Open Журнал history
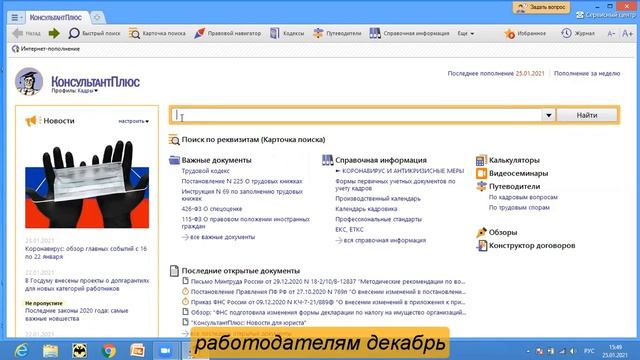Screen dimensions: 640x360 [578, 33]
